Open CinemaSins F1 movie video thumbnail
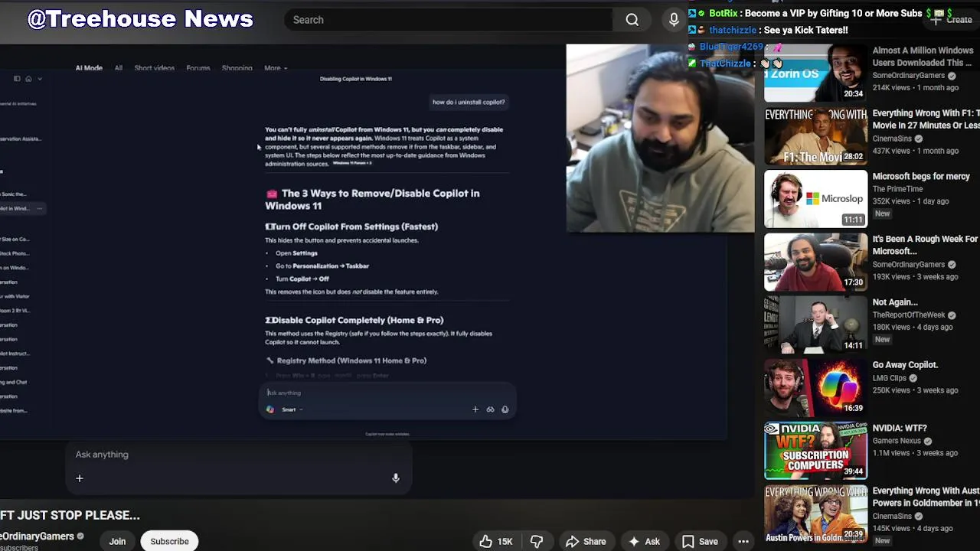The width and height of the screenshot is (980, 551). pos(815,136)
